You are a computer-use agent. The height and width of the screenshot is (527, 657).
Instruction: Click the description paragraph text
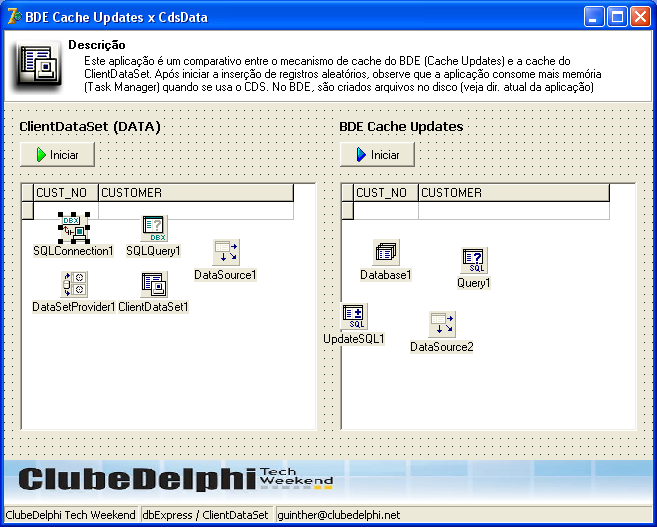coord(343,74)
